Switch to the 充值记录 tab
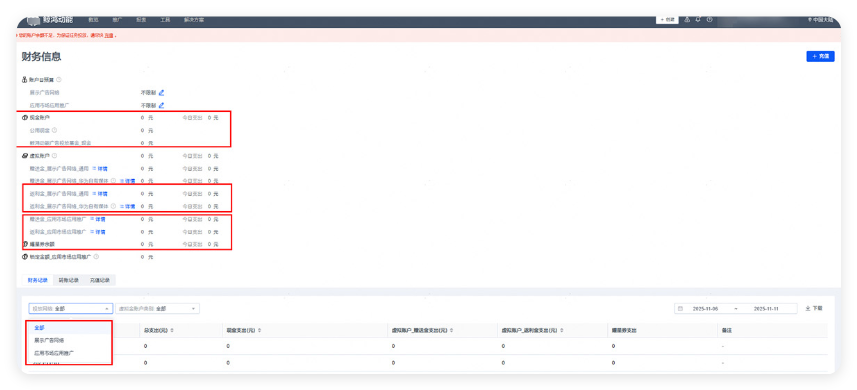This screenshot has height=390, width=857. pyautogui.click(x=100, y=280)
